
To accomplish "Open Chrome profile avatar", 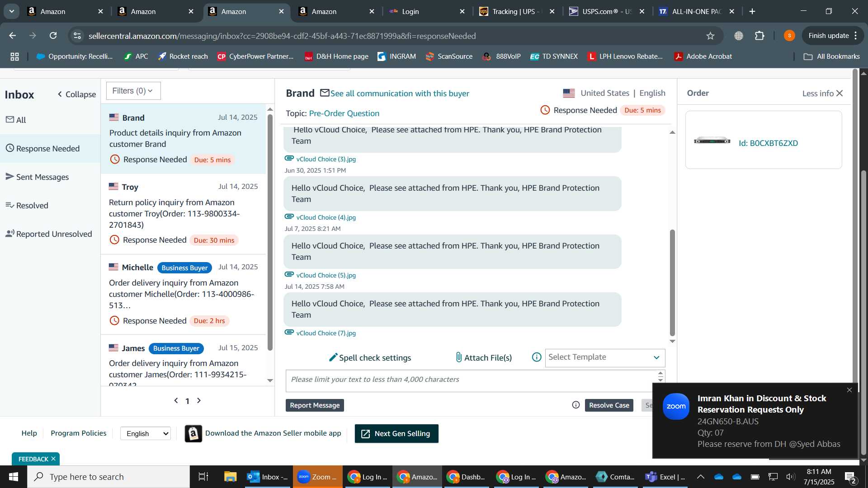I will [x=789, y=36].
